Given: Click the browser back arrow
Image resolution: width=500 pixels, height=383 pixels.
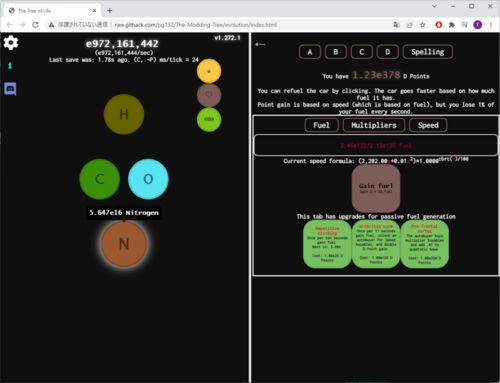Looking at the screenshot, I should 9,25.
